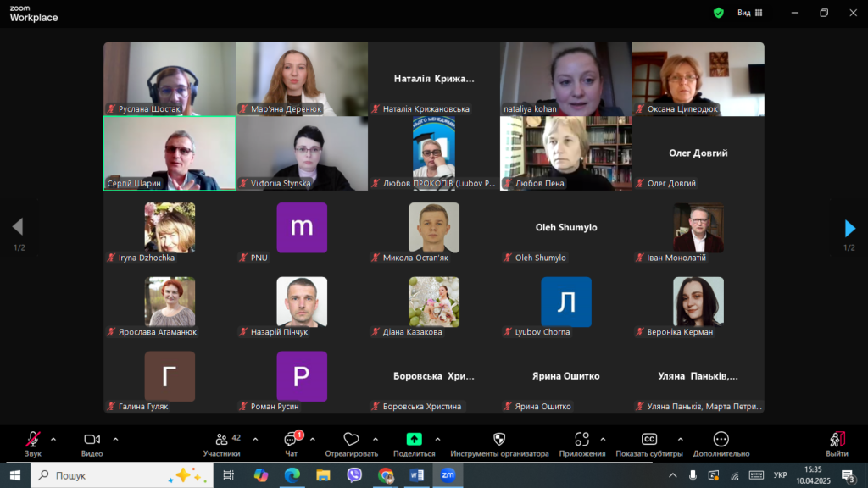Open the React (Отреагировать) heart icon

[x=351, y=440]
